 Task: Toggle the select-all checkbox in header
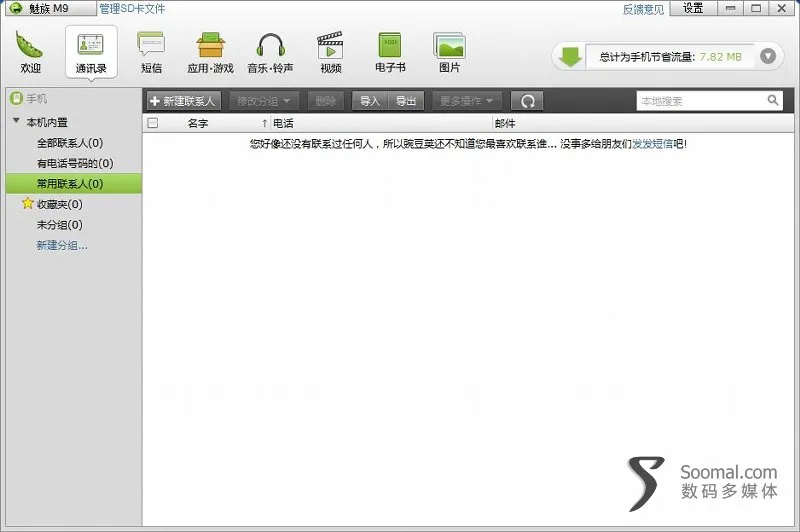[x=153, y=123]
